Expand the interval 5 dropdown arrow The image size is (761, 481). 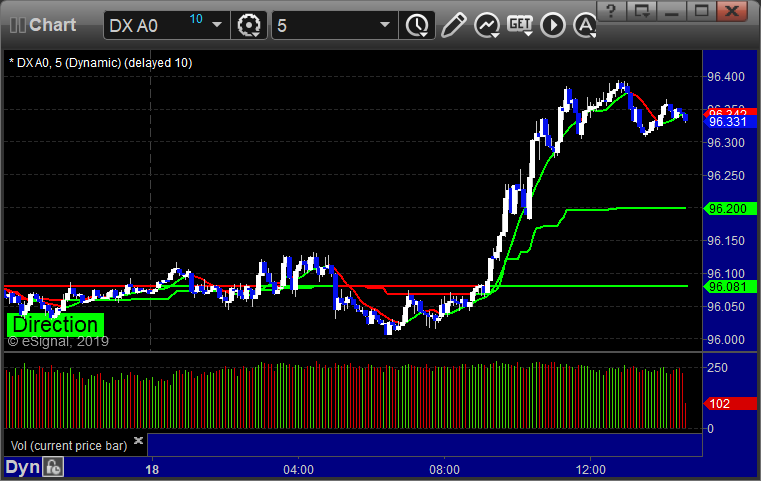(x=384, y=25)
